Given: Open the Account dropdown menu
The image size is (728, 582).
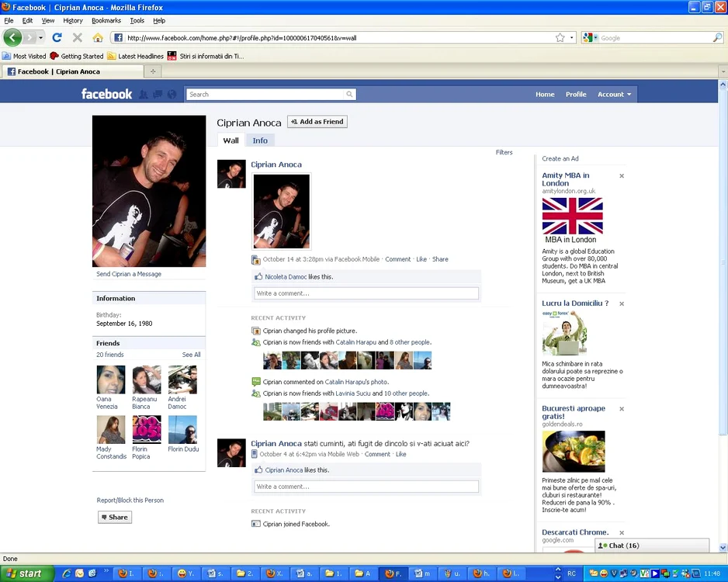Looking at the screenshot, I should tap(614, 94).
